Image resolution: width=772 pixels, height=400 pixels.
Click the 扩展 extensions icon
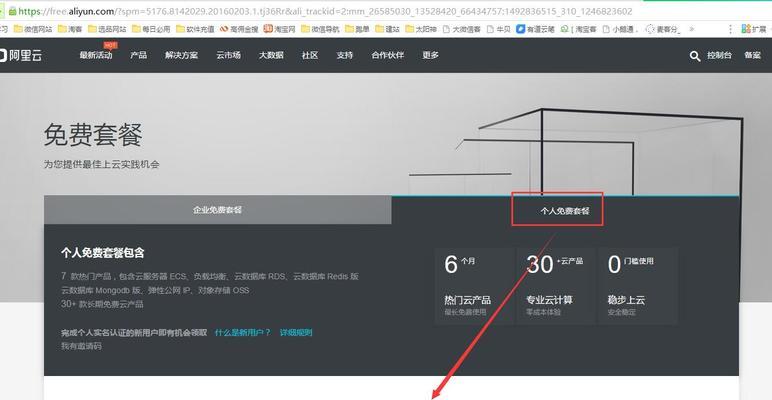pyautogui.click(x=754, y=29)
